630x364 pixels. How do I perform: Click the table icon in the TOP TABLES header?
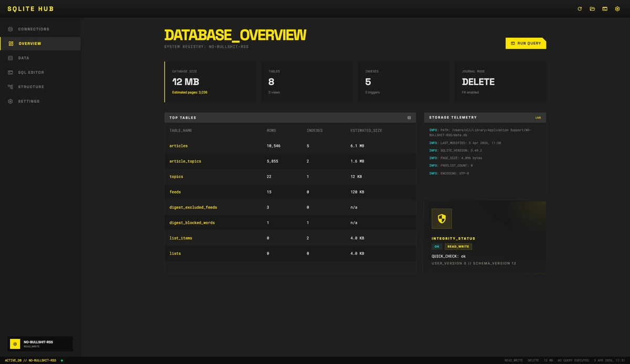pos(409,117)
